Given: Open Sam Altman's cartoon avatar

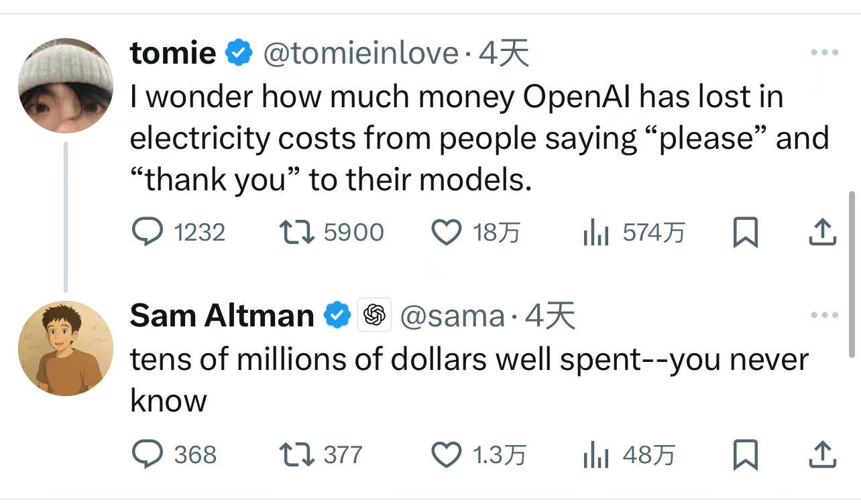Looking at the screenshot, I should 66,348.
